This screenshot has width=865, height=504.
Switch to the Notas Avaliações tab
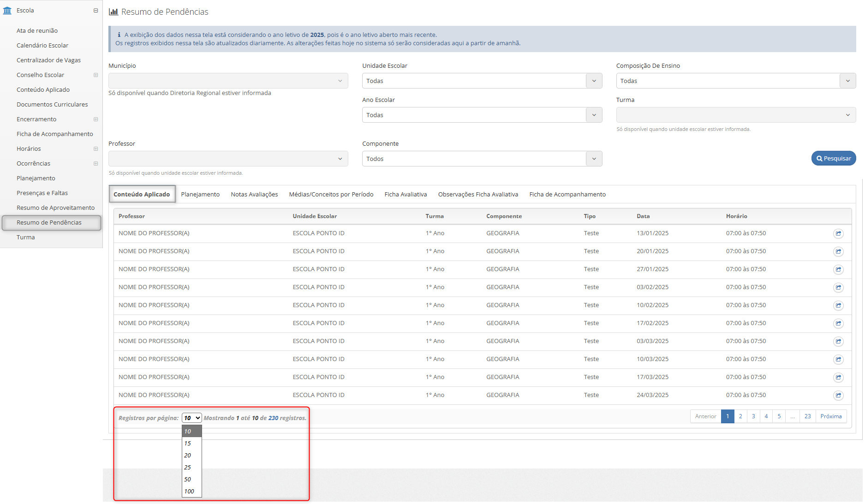(254, 194)
